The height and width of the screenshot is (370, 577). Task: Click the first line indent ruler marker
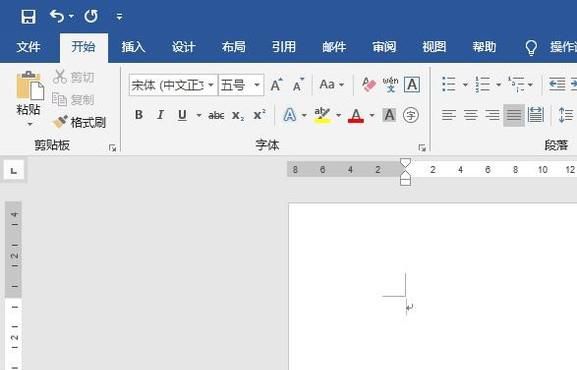pyautogui.click(x=405, y=162)
